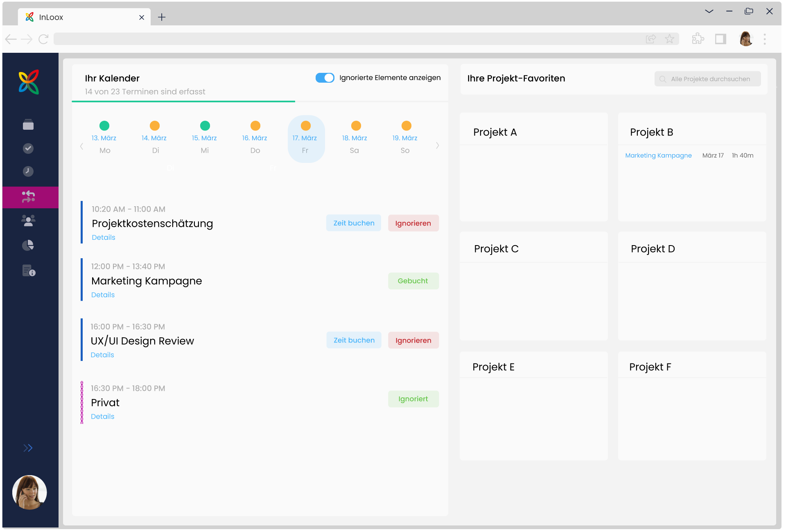
Task: Open Marketing Kampagne link in Projekt B
Action: click(658, 156)
